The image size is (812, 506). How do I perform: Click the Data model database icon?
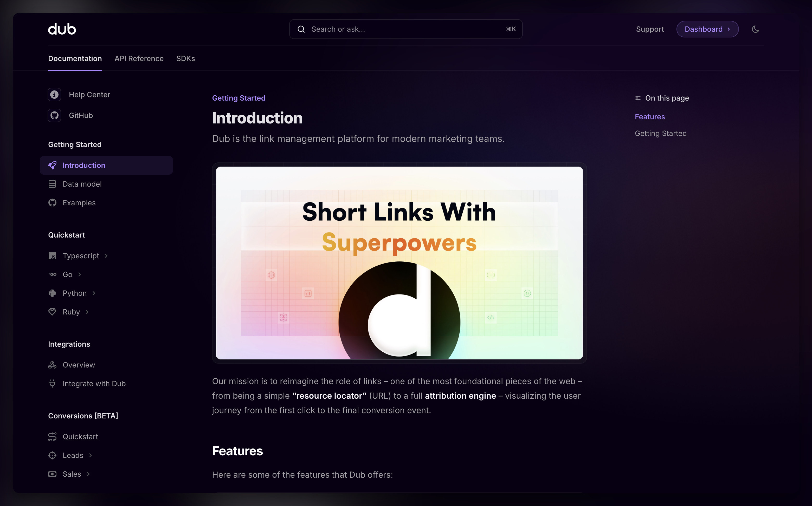53,184
